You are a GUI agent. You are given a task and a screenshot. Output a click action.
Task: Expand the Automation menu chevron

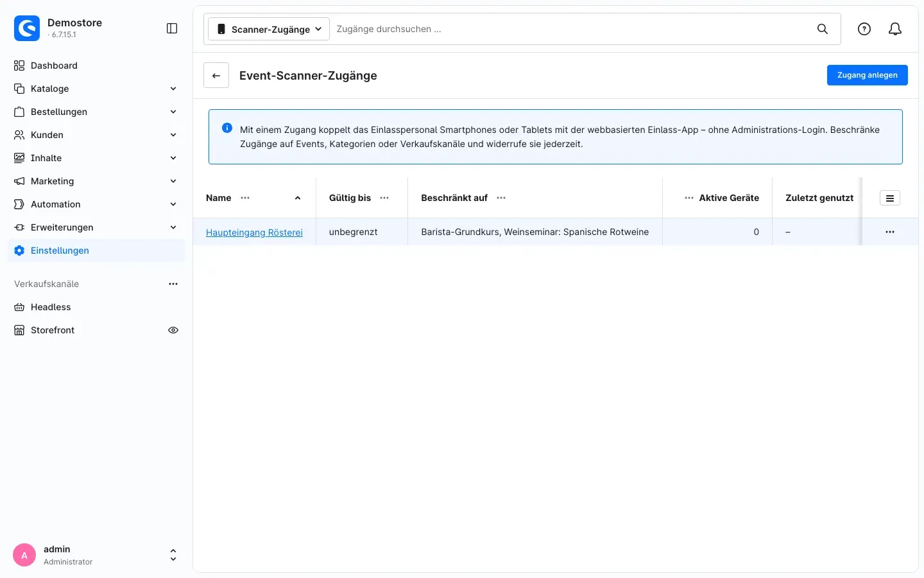(x=173, y=204)
